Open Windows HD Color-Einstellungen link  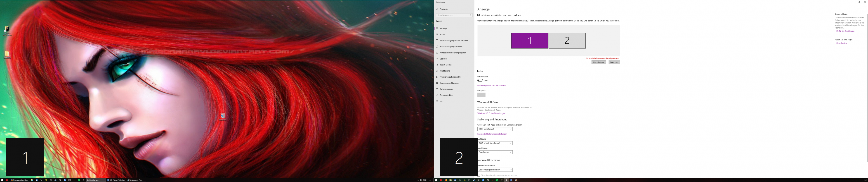point(491,113)
